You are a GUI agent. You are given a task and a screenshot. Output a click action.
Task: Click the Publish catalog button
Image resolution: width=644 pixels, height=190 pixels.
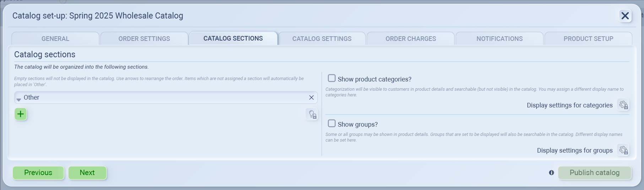coord(594,173)
